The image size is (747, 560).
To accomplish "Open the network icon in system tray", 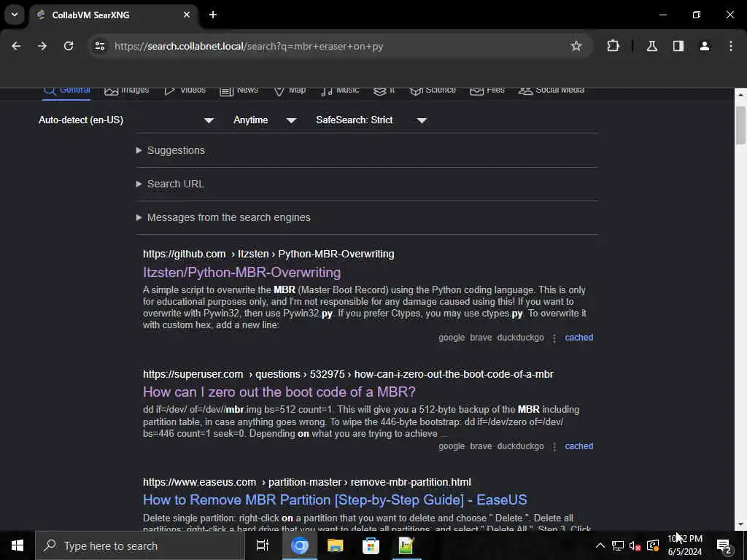I will pyautogui.click(x=618, y=545).
